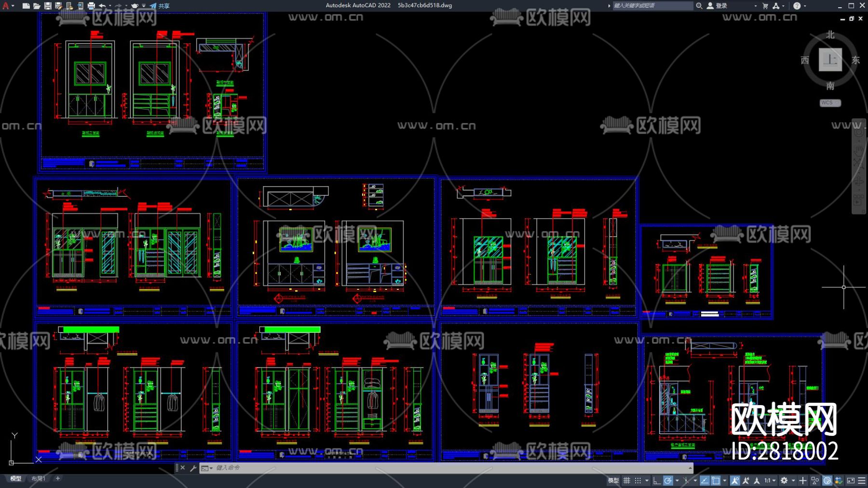Click 西 west on the ViewCube compass

pos(805,60)
